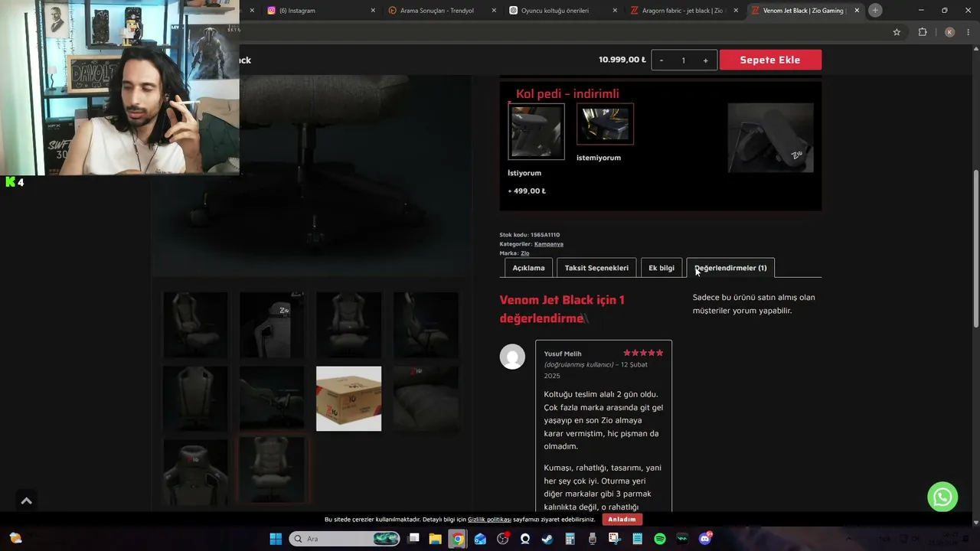
Task: Click the Chrome icon in the taskbar
Action: [x=457, y=539]
